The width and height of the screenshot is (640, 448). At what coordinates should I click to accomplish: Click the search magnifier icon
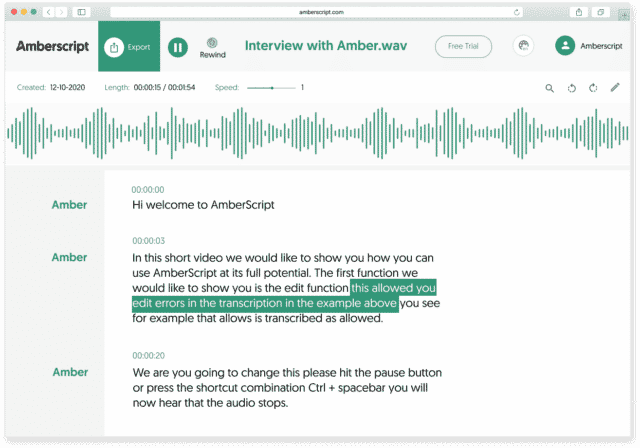tap(549, 88)
